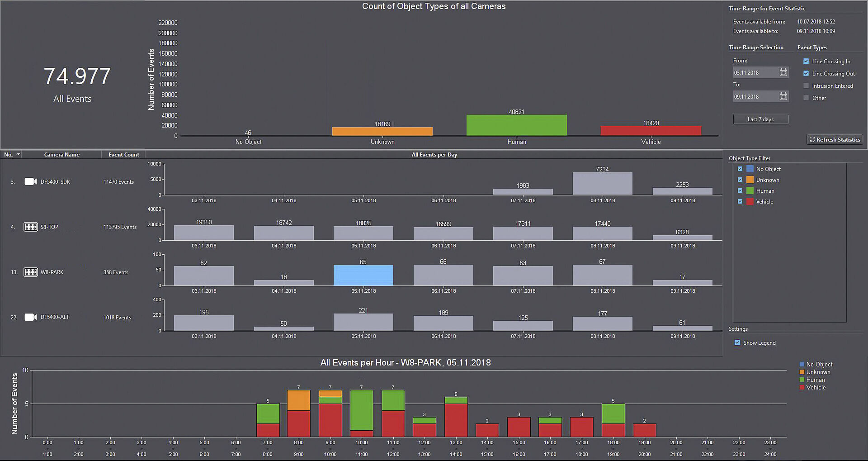Click the Human green color swatch in filter
Screen dimensions: 868x461
[x=750, y=190]
